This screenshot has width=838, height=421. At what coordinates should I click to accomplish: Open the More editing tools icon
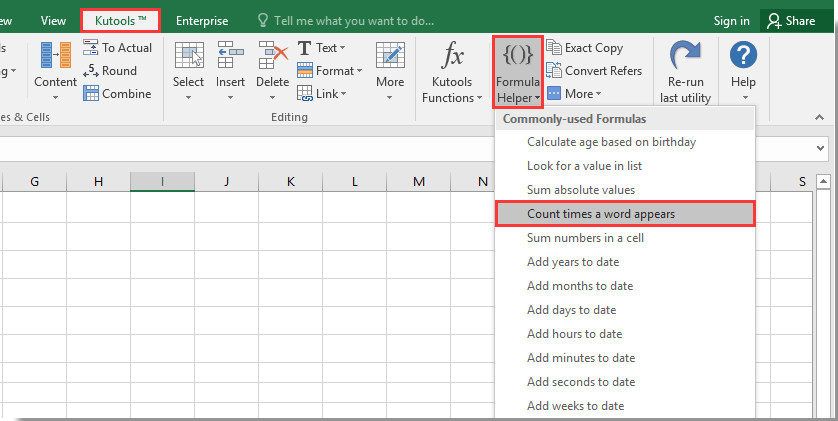(x=390, y=57)
